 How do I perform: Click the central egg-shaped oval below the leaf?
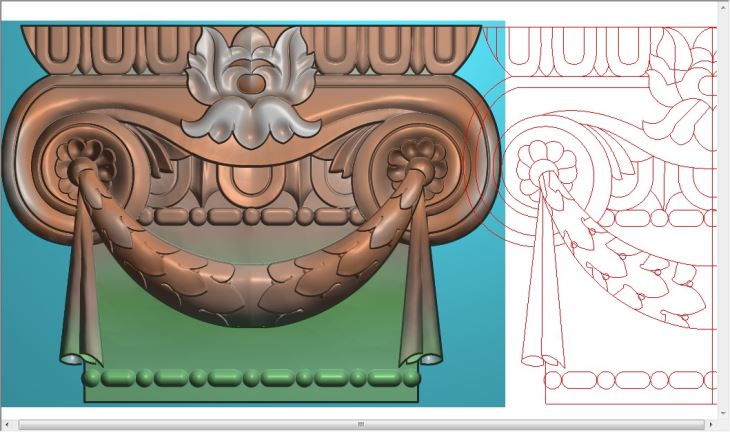click(x=243, y=180)
